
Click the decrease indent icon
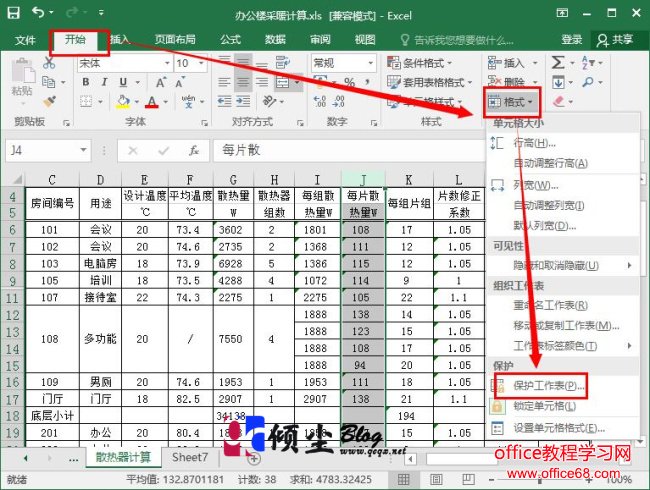(224, 101)
